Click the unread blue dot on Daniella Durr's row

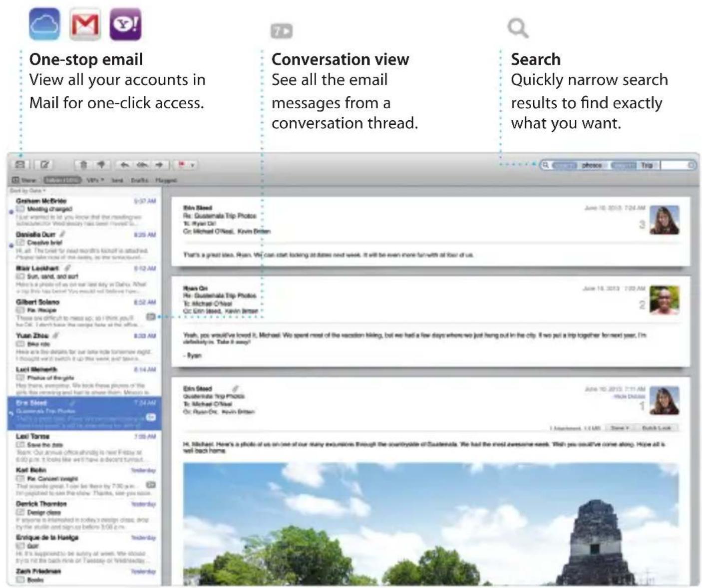(11, 245)
